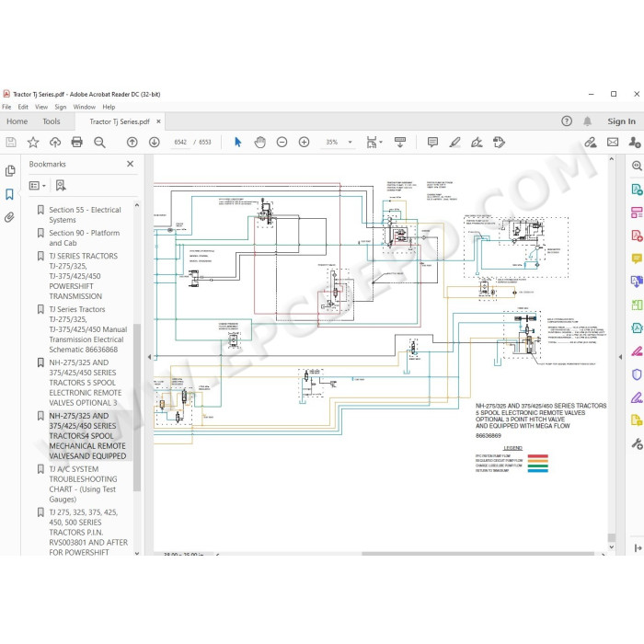Viewport: 644px width, 644px height.
Task: Open TJ Series Powershift Transmission bookmark
Action: pos(84,276)
